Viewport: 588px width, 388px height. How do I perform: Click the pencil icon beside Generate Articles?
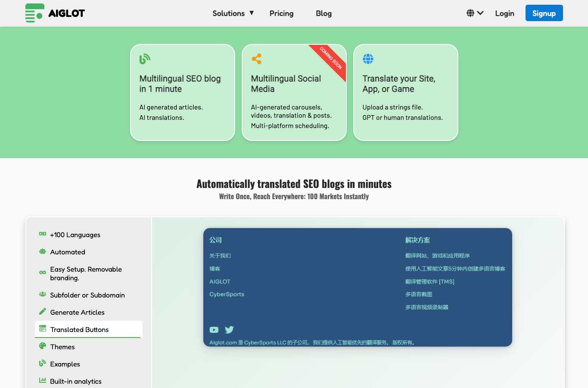(43, 311)
